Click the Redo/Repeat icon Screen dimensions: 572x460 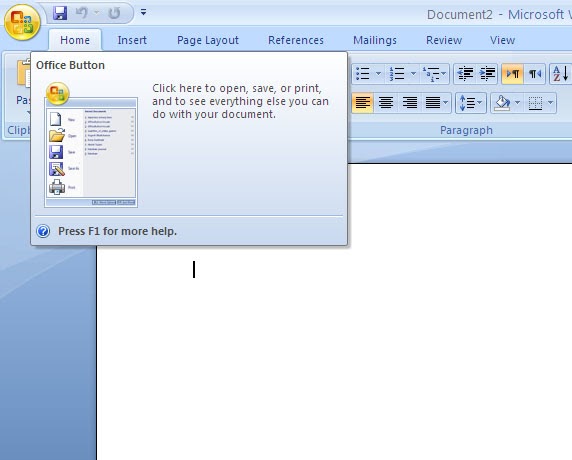click(114, 13)
